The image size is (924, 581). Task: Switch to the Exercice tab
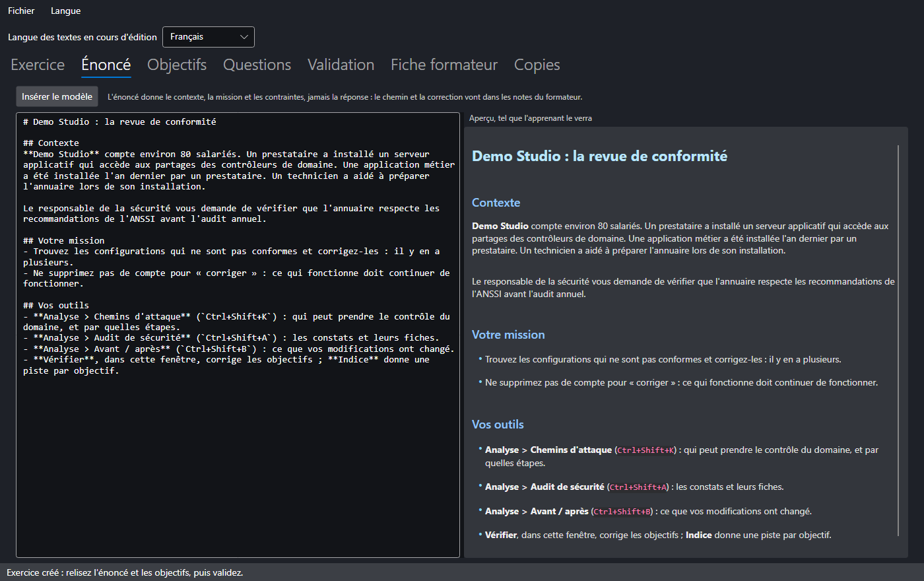38,65
